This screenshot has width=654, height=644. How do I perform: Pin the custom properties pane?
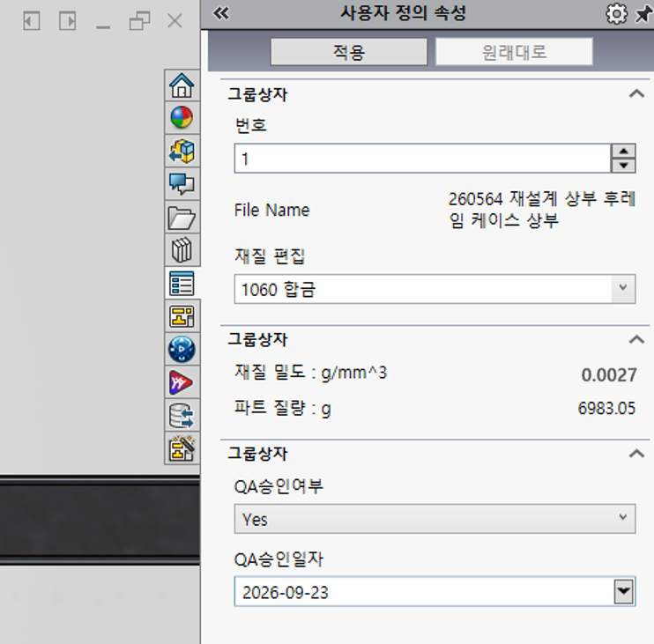pyautogui.click(x=643, y=14)
